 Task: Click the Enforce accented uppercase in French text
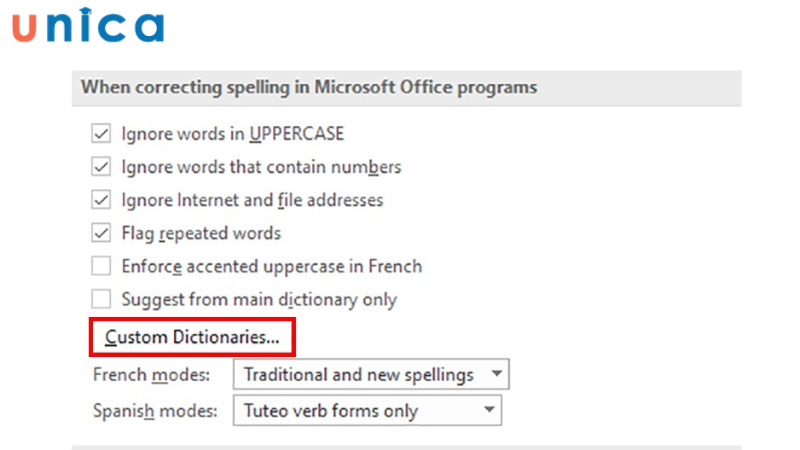tap(271, 266)
